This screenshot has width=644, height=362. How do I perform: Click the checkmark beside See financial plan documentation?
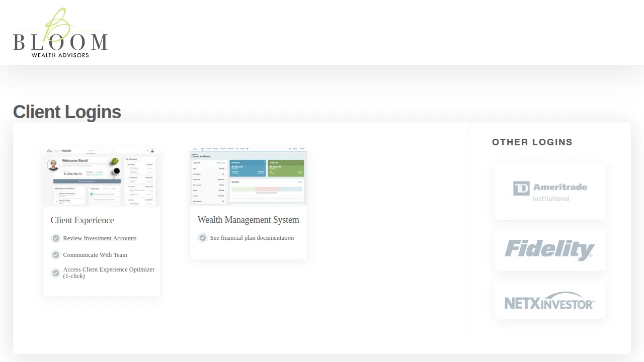click(203, 238)
